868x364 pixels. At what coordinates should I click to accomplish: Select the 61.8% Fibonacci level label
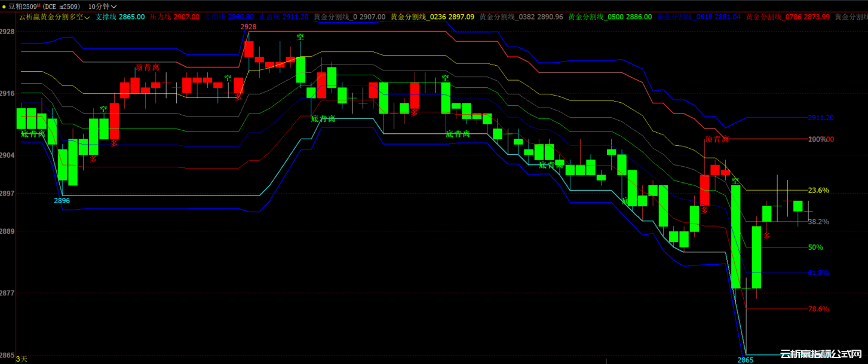(818, 273)
